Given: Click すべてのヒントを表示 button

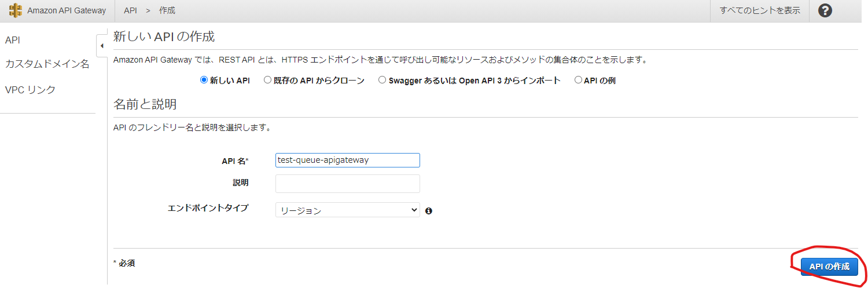Looking at the screenshot, I should (x=760, y=10).
